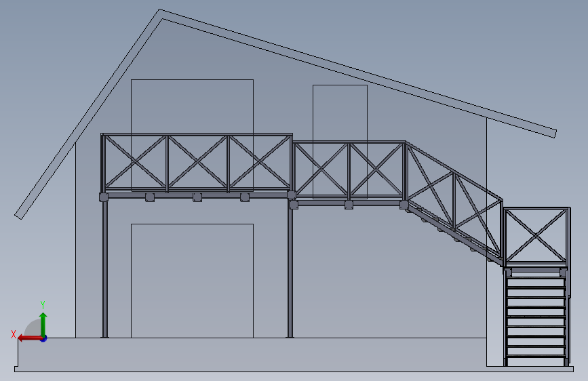Select the lower landing railing with single X-brace
This screenshot has height=381, width=588.
[x=536, y=235]
